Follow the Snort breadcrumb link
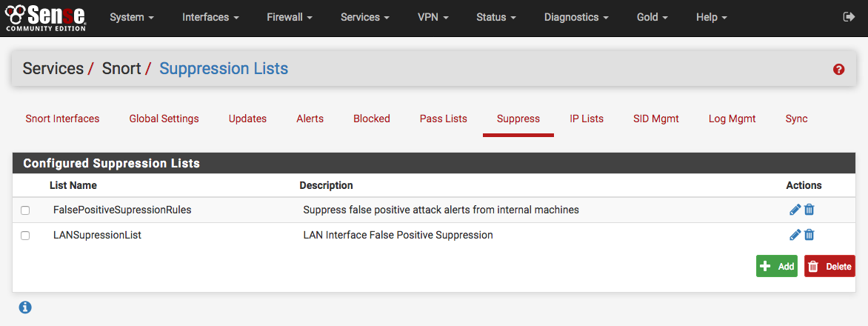 [x=121, y=69]
